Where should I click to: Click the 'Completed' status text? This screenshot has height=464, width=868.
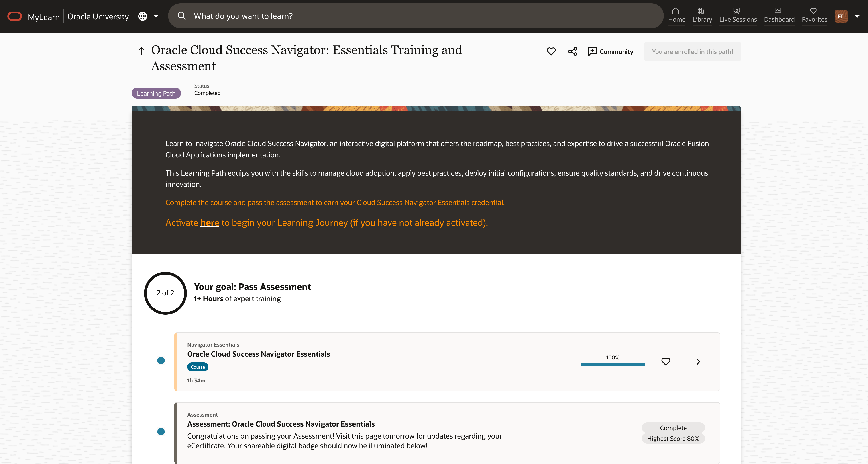[207, 93]
